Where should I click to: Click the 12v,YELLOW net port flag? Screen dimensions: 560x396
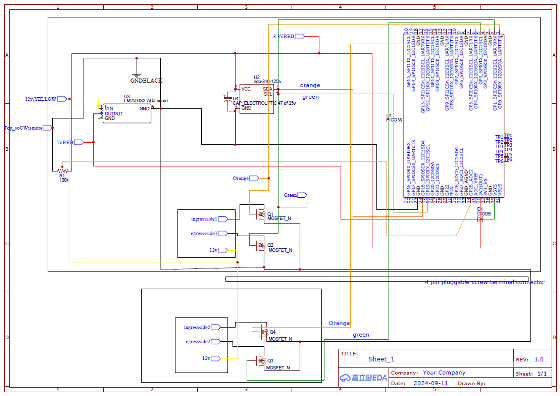[62, 99]
